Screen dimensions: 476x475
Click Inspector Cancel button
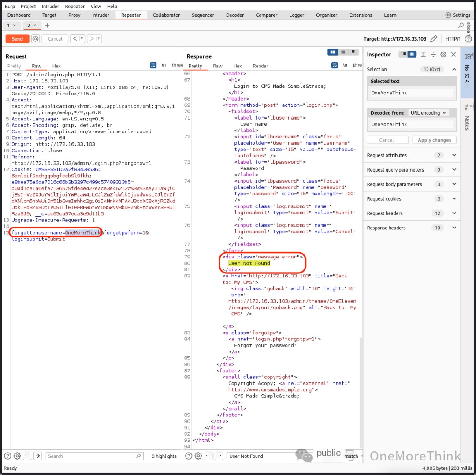point(386,140)
